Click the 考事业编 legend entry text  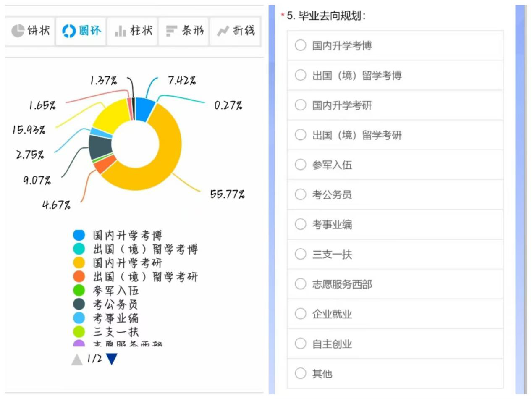tap(115, 318)
